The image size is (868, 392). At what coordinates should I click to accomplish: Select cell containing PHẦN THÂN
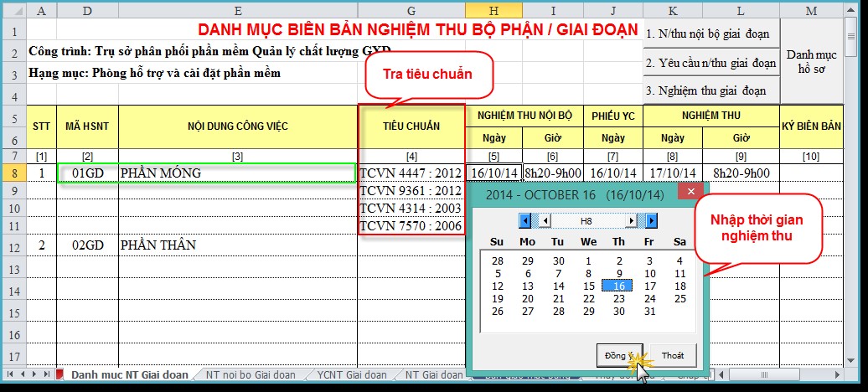tap(238, 245)
